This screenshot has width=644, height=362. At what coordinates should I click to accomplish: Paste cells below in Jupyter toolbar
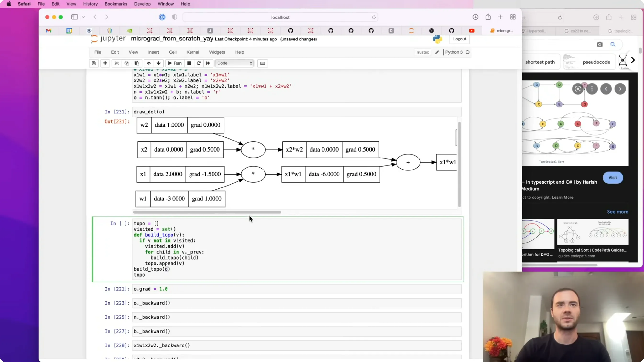tap(137, 63)
